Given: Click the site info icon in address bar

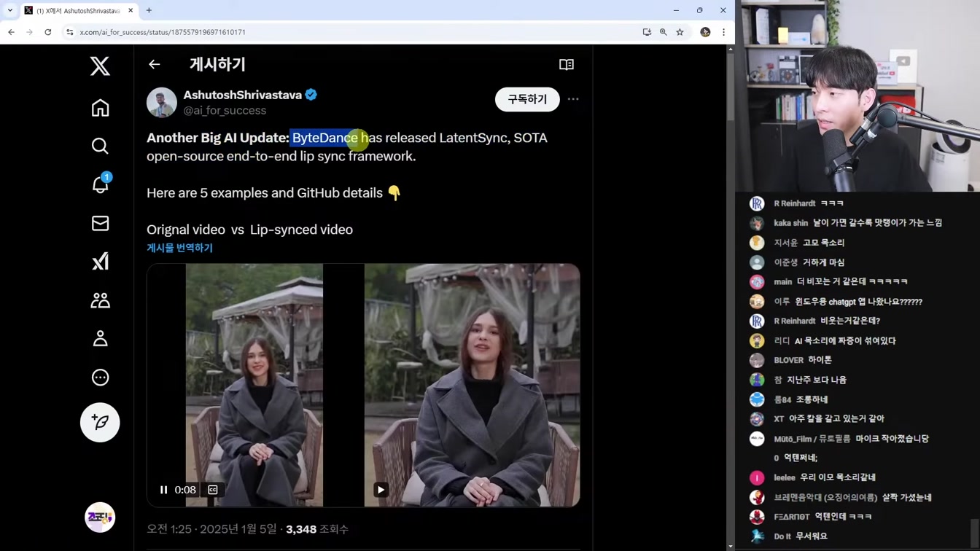Looking at the screenshot, I should point(70,32).
